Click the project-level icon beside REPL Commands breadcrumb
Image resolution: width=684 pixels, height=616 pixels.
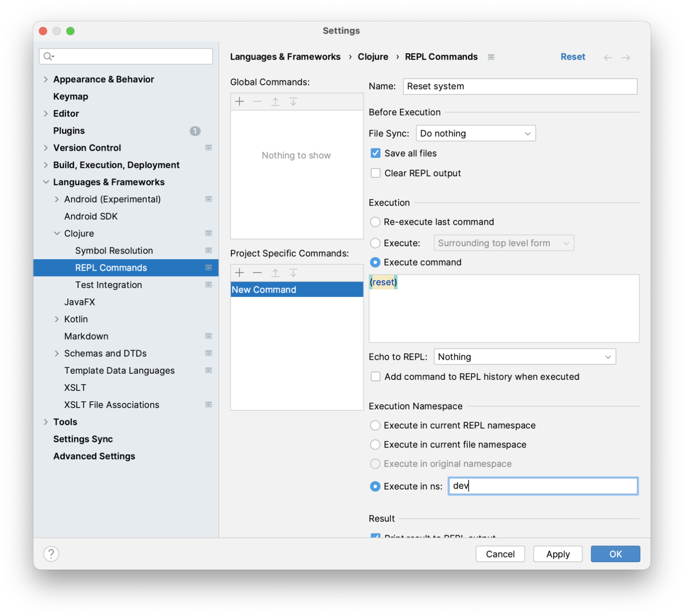click(x=491, y=57)
